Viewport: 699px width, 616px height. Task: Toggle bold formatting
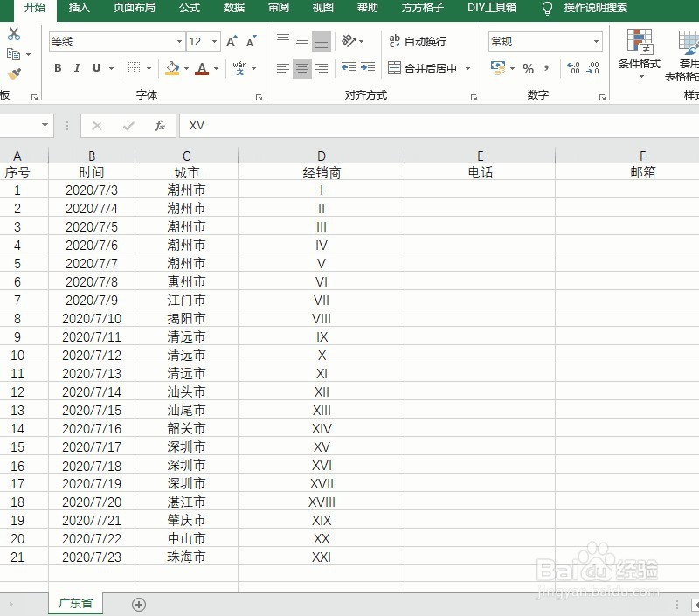(x=58, y=67)
